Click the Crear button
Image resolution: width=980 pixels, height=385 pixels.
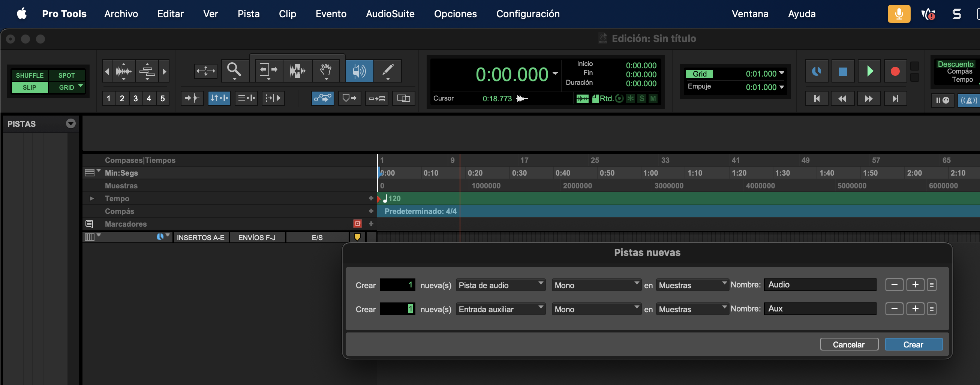(913, 344)
